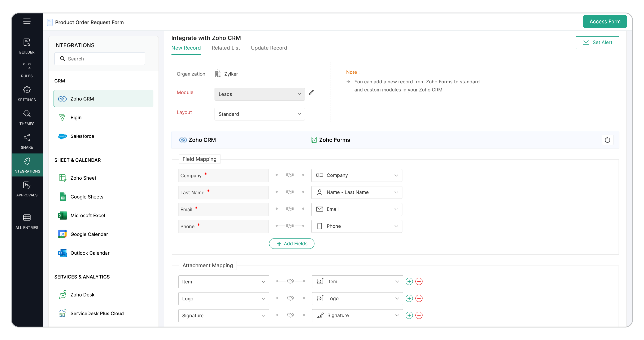Expand the Name - Last Name dropdown
This screenshot has height=340, width=644.
tap(357, 192)
